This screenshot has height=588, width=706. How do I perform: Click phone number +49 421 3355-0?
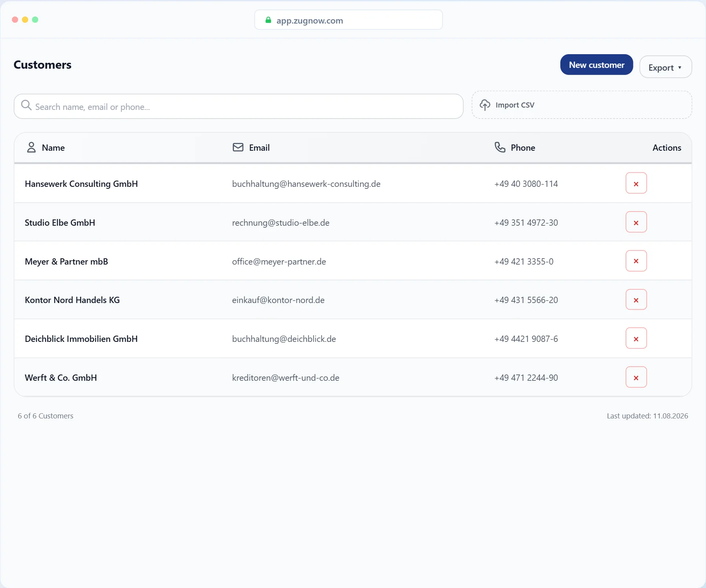tap(524, 261)
